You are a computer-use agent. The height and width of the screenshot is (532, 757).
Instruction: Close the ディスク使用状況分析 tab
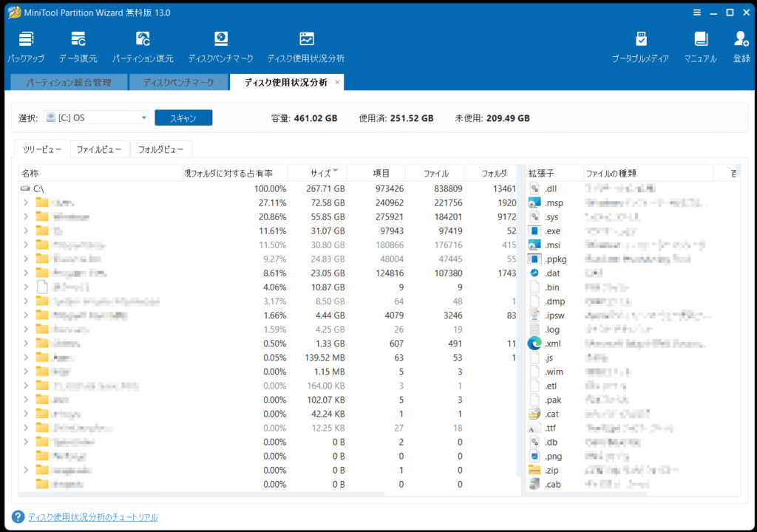coord(338,83)
